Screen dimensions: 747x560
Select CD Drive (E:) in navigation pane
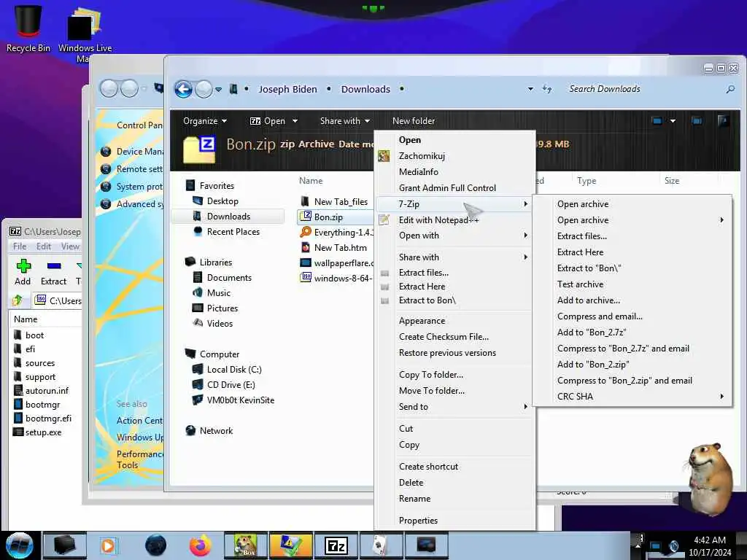pyautogui.click(x=231, y=385)
